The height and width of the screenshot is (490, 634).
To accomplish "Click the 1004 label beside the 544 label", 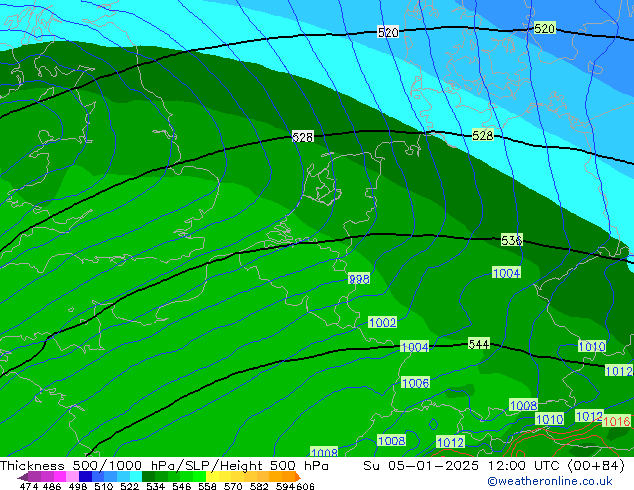I will [414, 347].
